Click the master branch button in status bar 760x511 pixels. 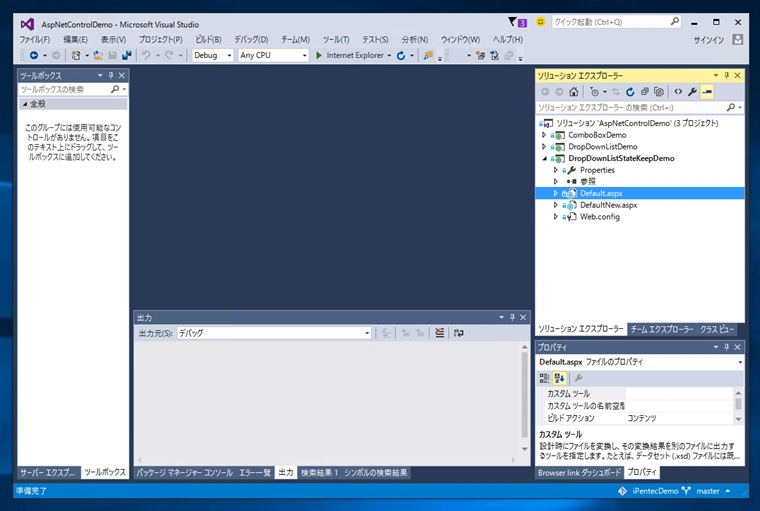coord(706,491)
